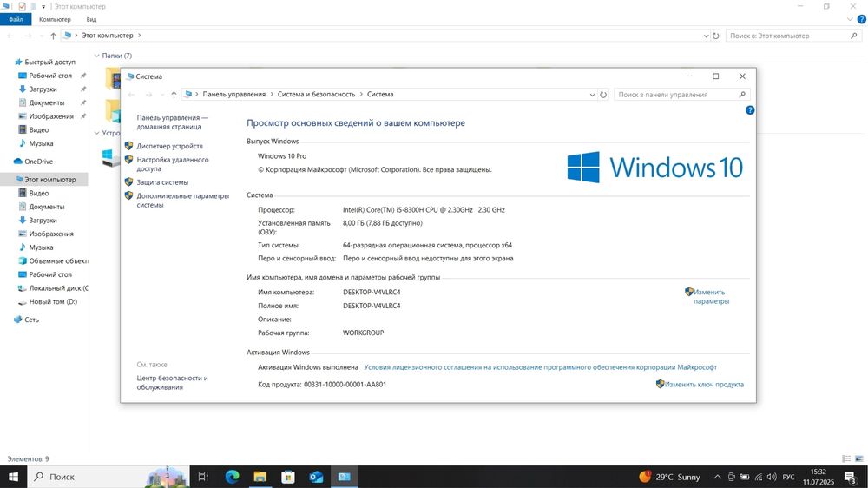Open Вид ribbon tab in Explorer
This screenshot has height=488, width=868.
(x=91, y=19)
